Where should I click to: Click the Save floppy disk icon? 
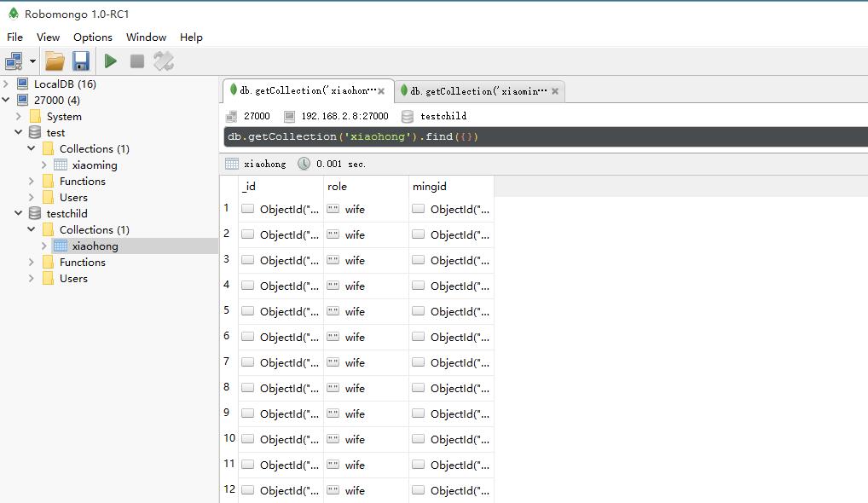(81, 61)
